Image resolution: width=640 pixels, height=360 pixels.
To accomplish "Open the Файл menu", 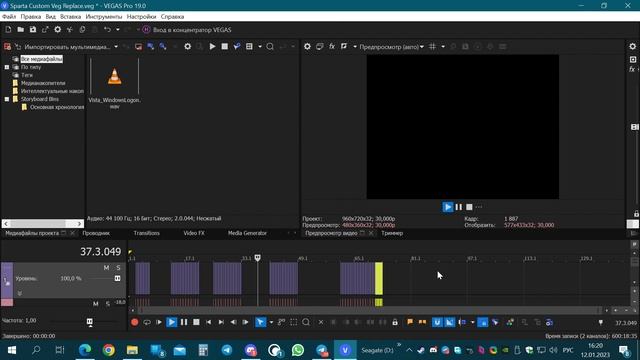I will [9, 17].
